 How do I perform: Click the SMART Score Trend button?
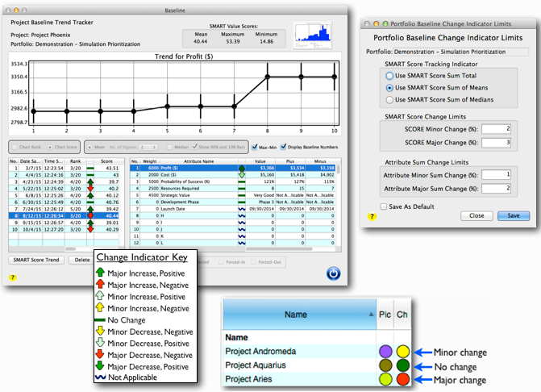tap(35, 261)
